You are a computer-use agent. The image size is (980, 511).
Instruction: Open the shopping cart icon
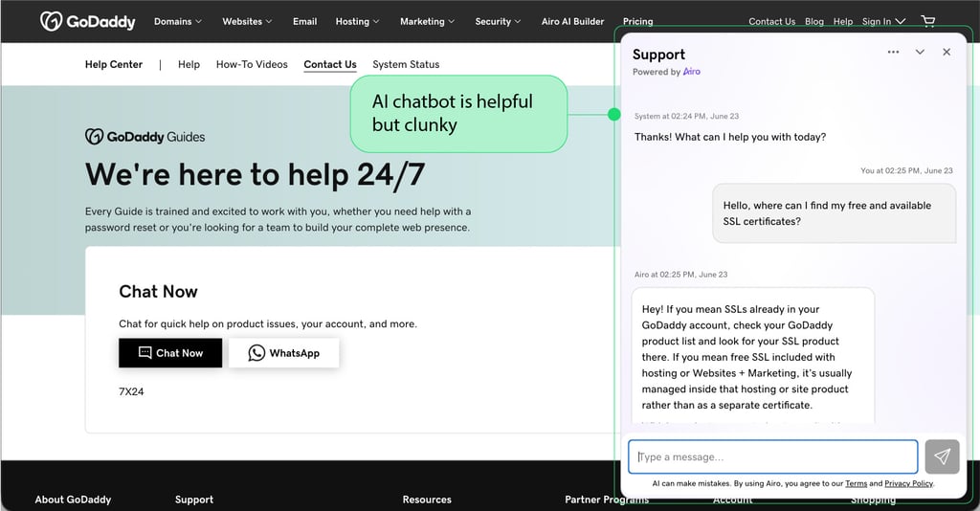click(x=928, y=21)
